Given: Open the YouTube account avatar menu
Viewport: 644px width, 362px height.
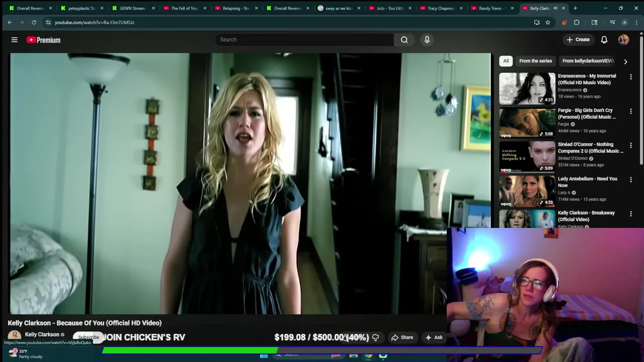Looking at the screenshot, I should pos(623,40).
